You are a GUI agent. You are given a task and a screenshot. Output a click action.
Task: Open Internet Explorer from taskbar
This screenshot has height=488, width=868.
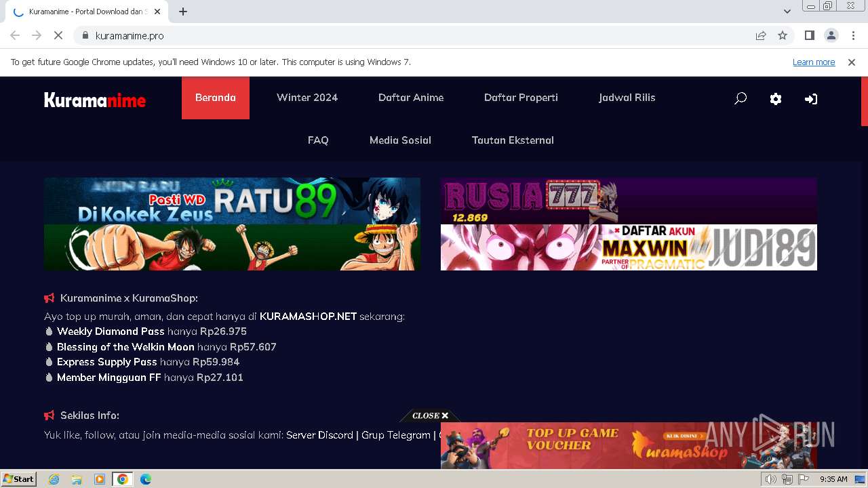pyautogui.click(x=54, y=479)
